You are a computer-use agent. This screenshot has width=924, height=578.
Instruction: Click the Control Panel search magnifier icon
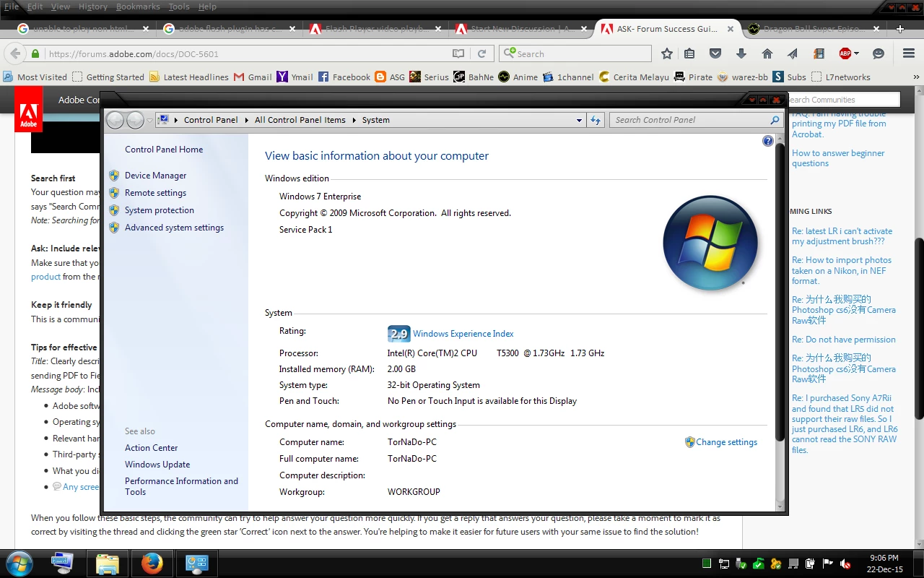pos(775,120)
